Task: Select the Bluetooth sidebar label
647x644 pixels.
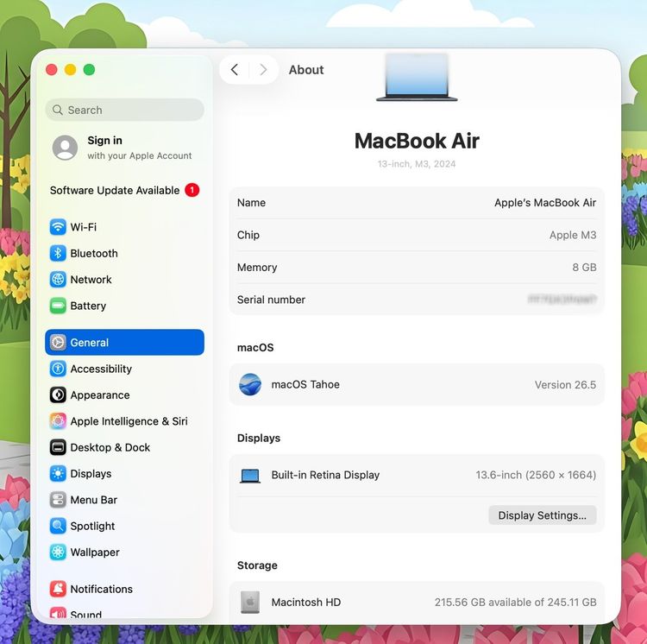Action: click(x=94, y=254)
